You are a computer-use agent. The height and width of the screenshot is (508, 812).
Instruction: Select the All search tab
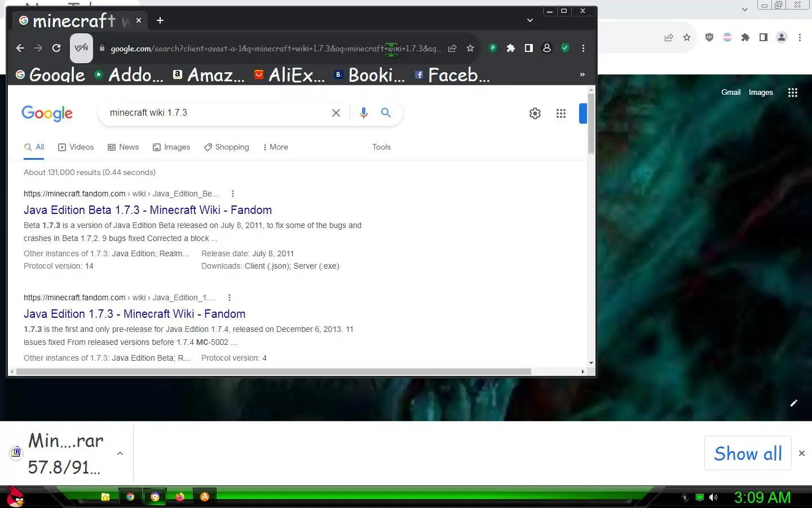click(34, 147)
